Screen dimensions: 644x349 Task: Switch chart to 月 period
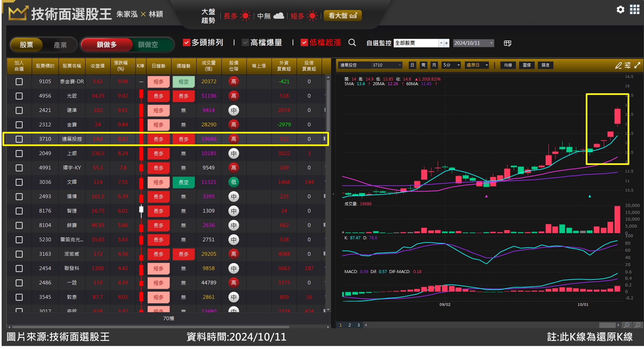[x=434, y=65]
